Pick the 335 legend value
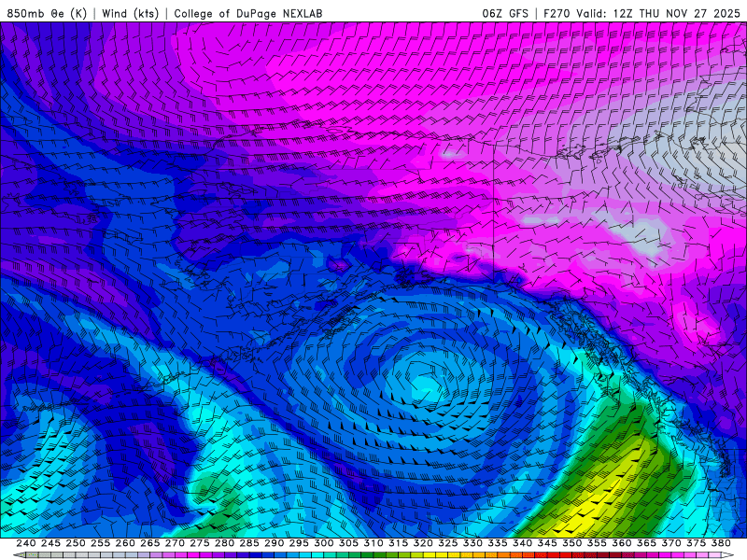747x560 pixels. coord(498,543)
